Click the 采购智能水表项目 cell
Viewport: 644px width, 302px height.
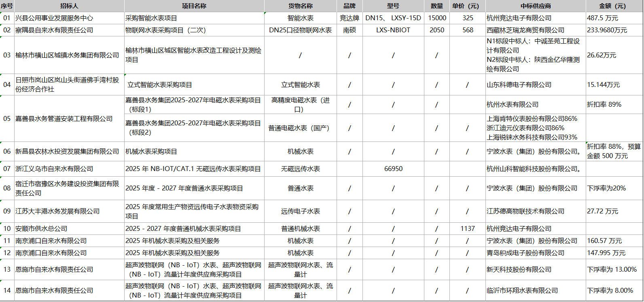(194, 18)
